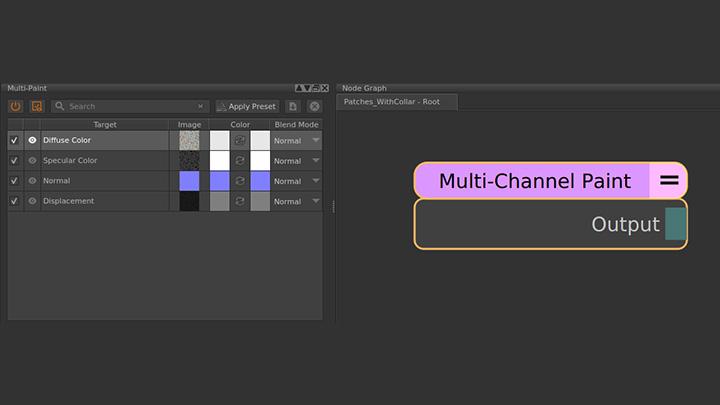The height and width of the screenshot is (405, 720).
Task: Select the Displacement target name
Action: pos(68,201)
